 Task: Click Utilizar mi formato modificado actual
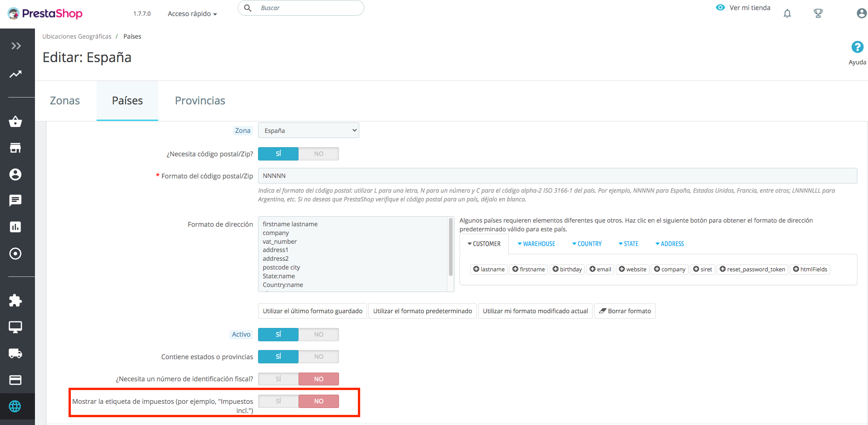coord(535,311)
